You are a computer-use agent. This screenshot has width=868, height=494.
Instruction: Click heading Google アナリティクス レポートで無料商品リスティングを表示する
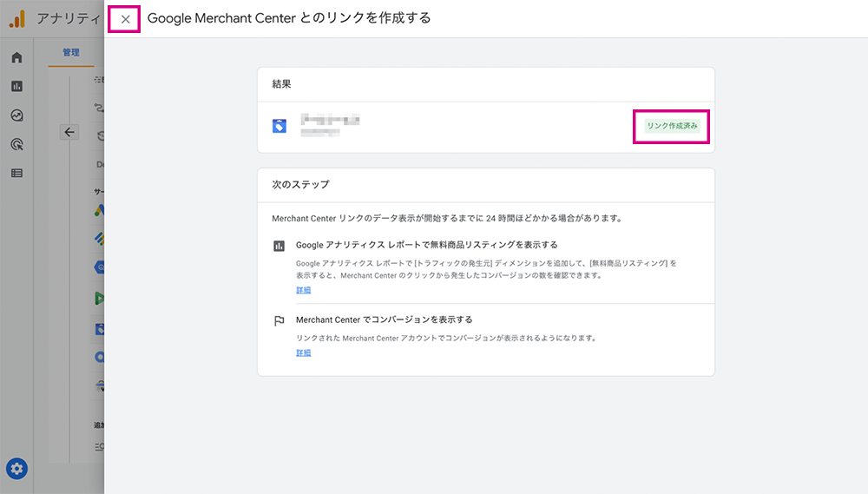426,245
